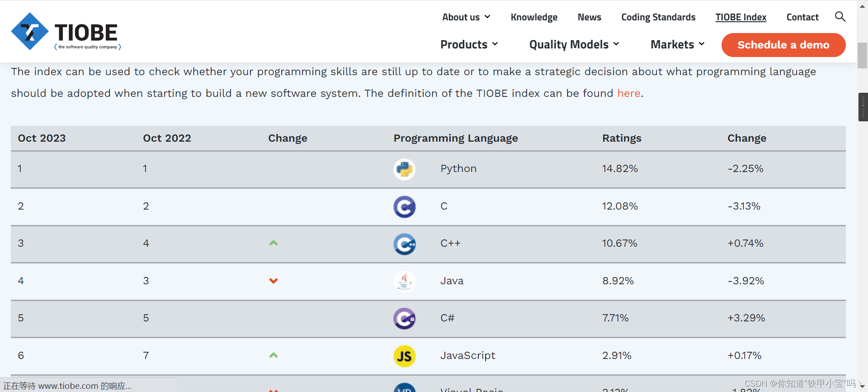Click the Python language name
Screen dimensions: 868x392
(x=458, y=168)
